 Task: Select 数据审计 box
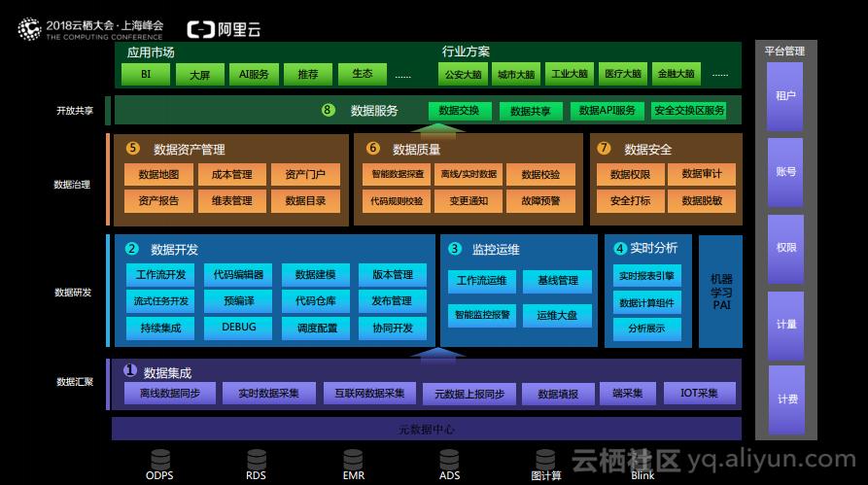pos(702,174)
